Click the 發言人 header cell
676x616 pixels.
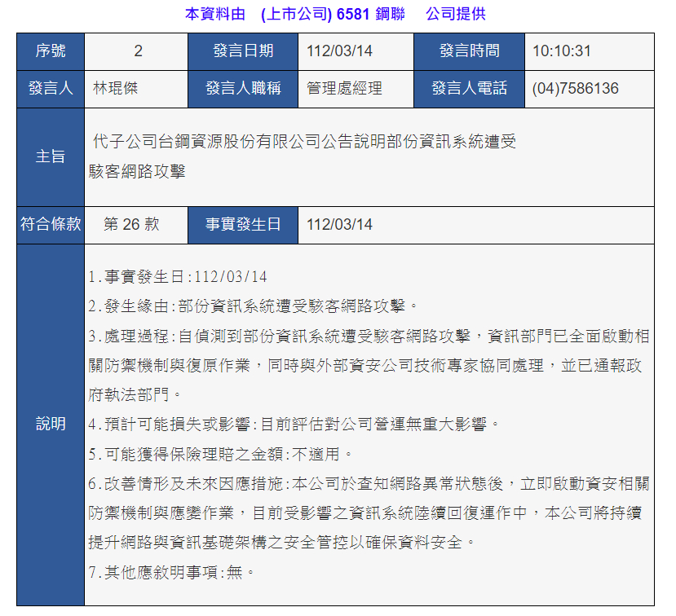coord(51,89)
